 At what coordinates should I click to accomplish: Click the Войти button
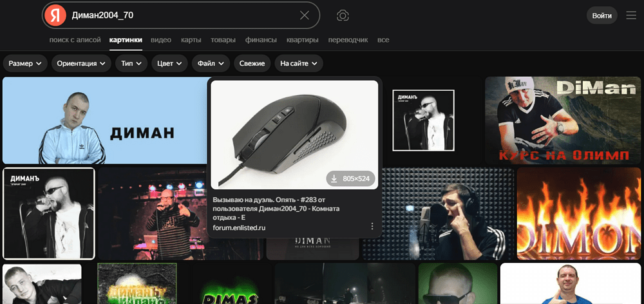(601, 15)
